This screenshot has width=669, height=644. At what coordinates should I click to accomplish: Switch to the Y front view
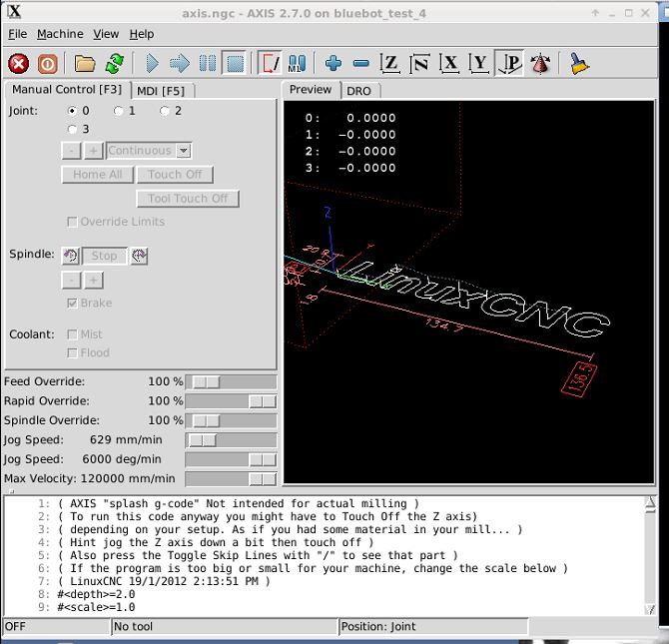[479, 64]
